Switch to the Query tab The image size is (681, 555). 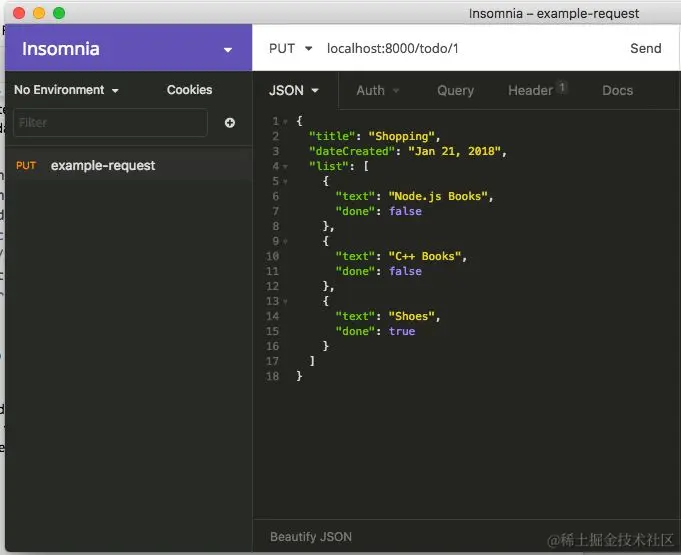pos(455,90)
